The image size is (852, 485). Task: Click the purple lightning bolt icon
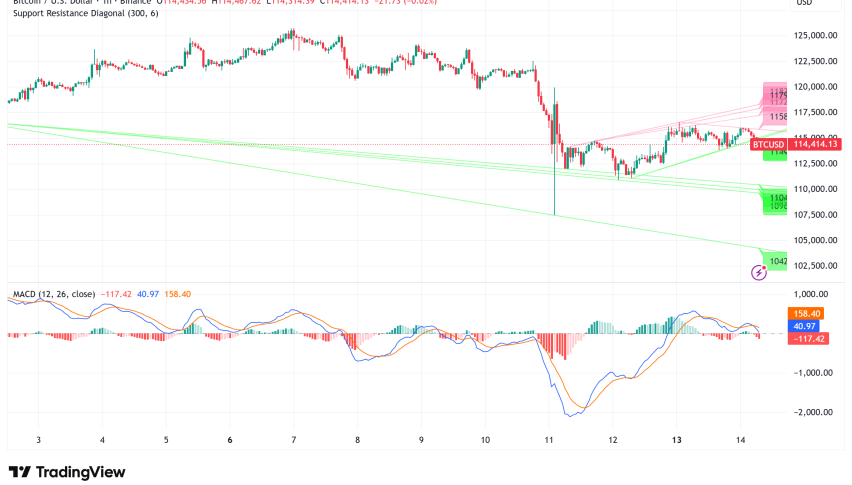coord(757,272)
